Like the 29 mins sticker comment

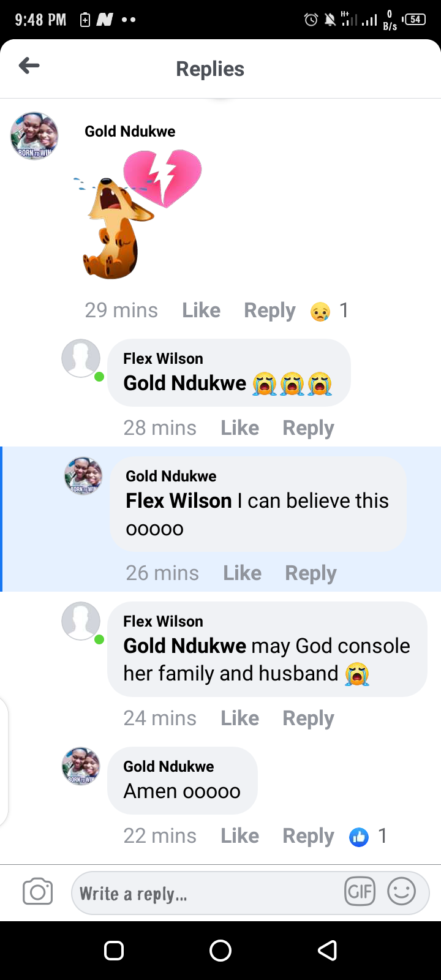[x=201, y=311]
